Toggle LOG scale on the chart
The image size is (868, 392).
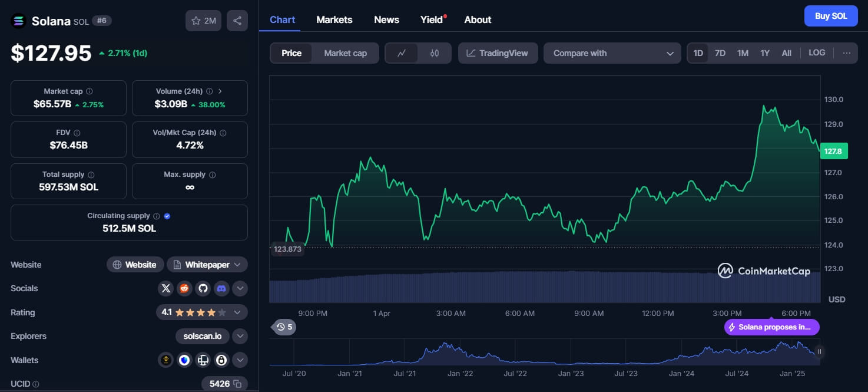pyautogui.click(x=817, y=53)
